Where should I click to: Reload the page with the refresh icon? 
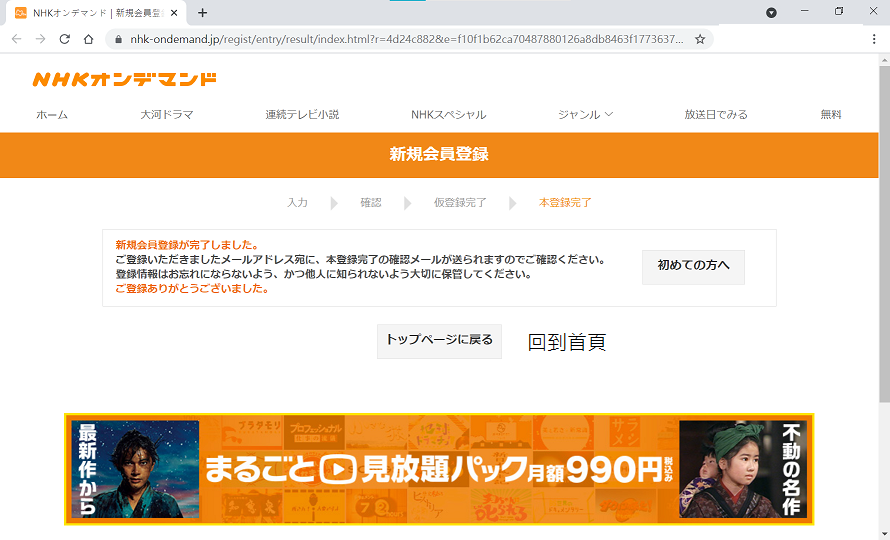point(65,39)
